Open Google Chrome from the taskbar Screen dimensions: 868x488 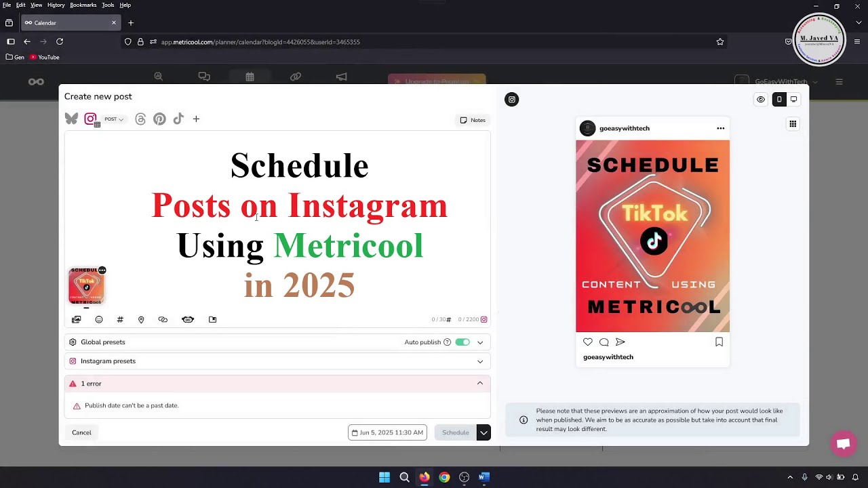(x=444, y=477)
